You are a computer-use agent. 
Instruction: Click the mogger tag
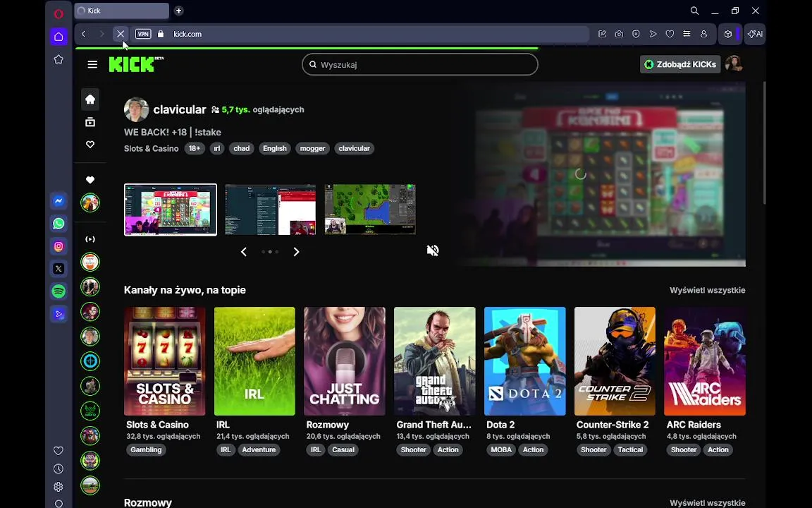pos(312,148)
